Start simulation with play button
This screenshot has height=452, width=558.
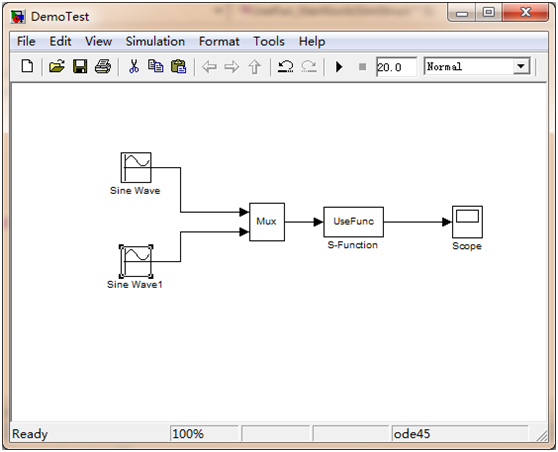[x=339, y=67]
